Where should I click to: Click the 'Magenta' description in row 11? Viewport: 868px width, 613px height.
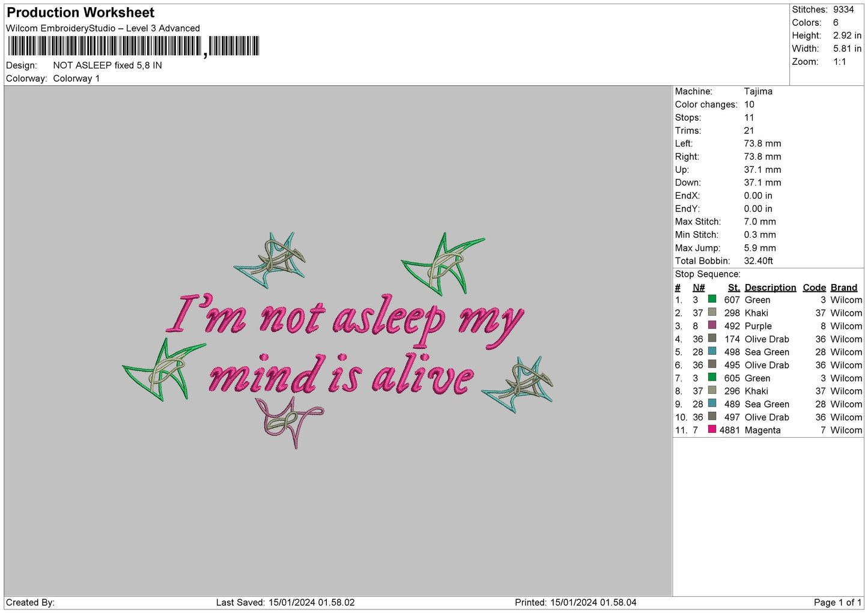point(762,430)
